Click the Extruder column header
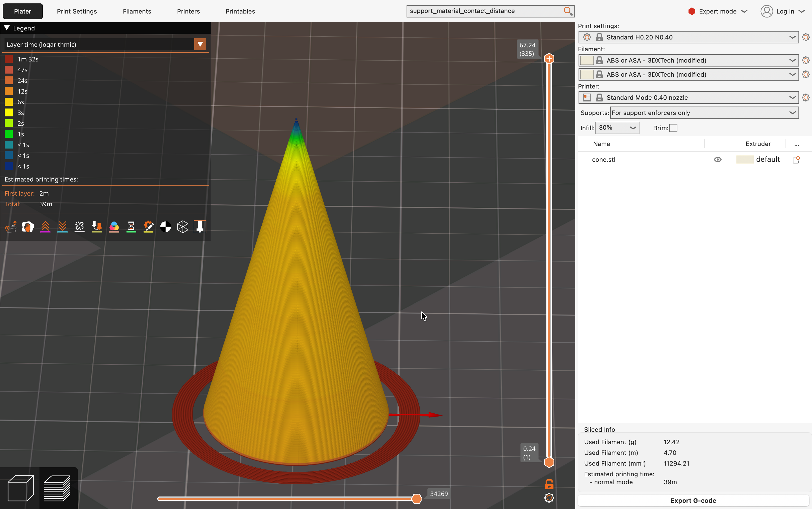 758,144
